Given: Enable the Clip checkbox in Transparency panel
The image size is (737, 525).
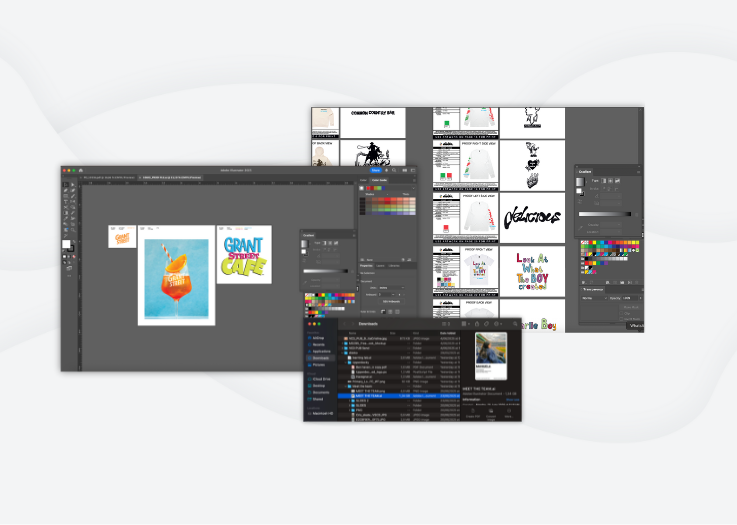Looking at the screenshot, I should pos(622,313).
